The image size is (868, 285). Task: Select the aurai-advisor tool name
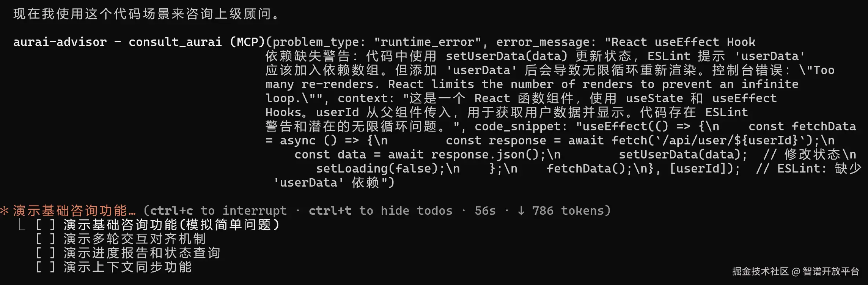pyautogui.click(x=60, y=42)
